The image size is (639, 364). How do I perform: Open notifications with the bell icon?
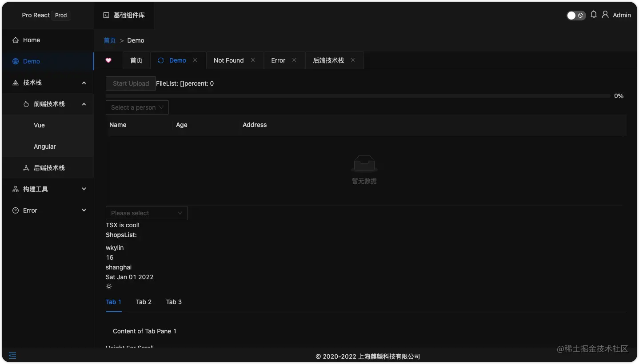click(594, 15)
